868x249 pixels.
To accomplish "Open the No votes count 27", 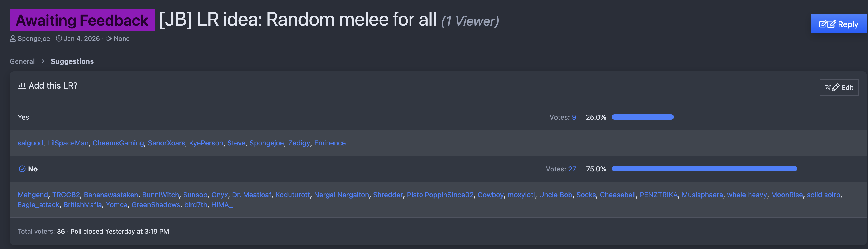I will [572, 169].
